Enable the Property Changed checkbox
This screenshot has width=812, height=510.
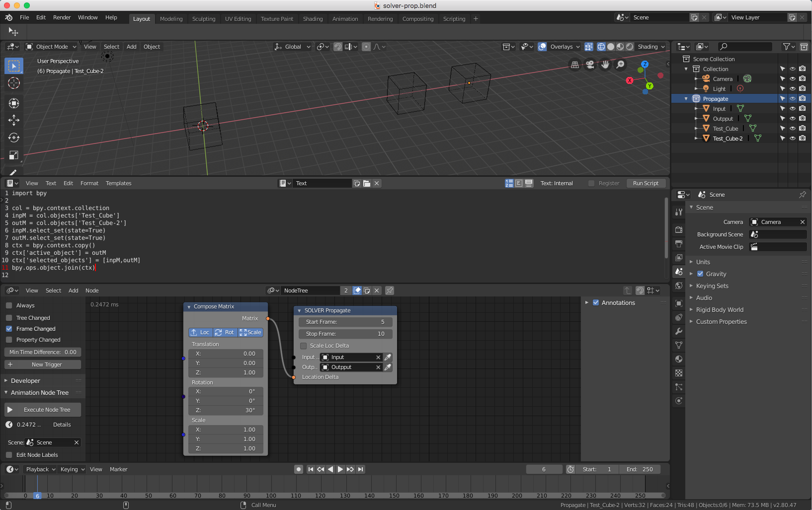click(x=9, y=340)
